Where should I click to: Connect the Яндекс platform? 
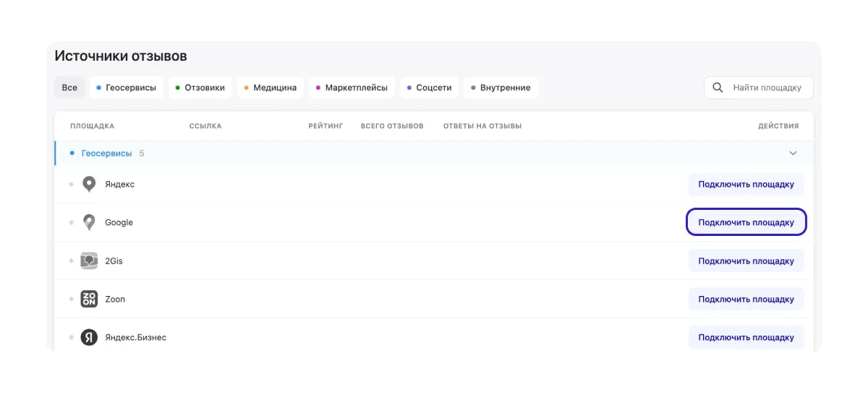(x=746, y=185)
